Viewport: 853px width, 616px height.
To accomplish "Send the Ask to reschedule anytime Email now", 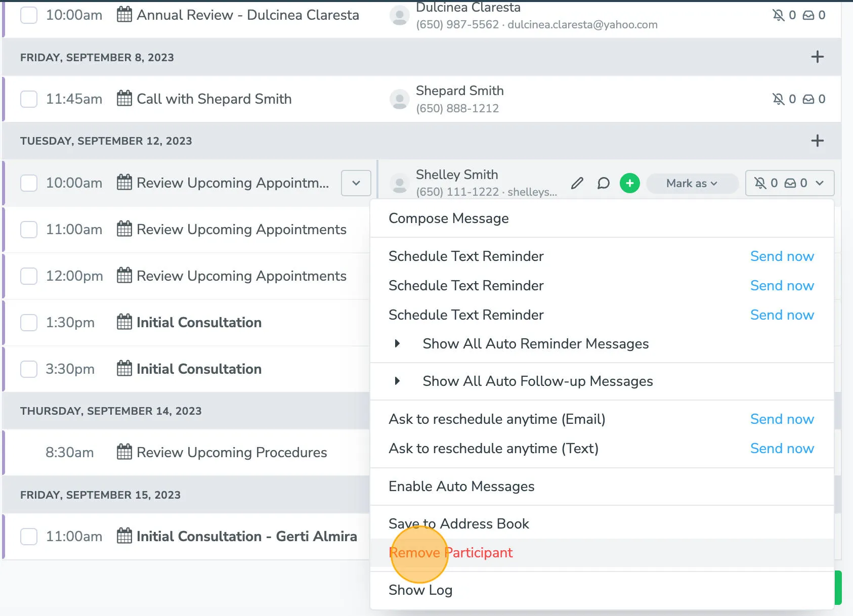I will click(x=782, y=419).
